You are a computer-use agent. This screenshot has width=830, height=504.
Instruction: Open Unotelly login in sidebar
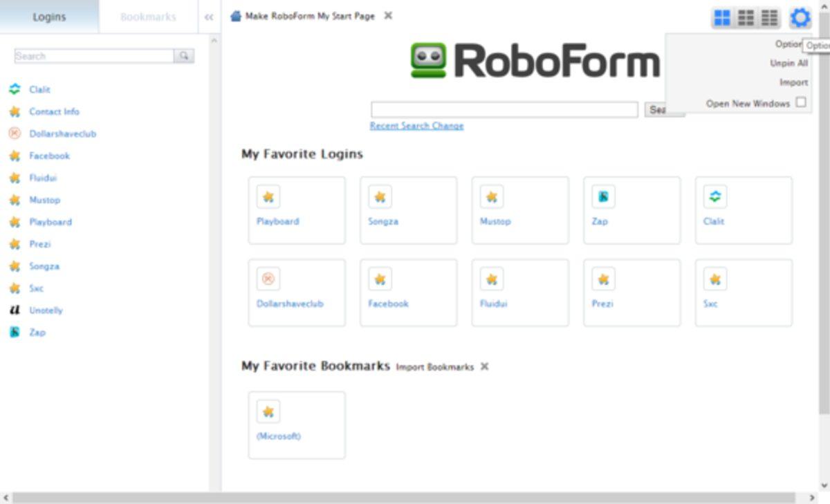pyautogui.click(x=46, y=310)
